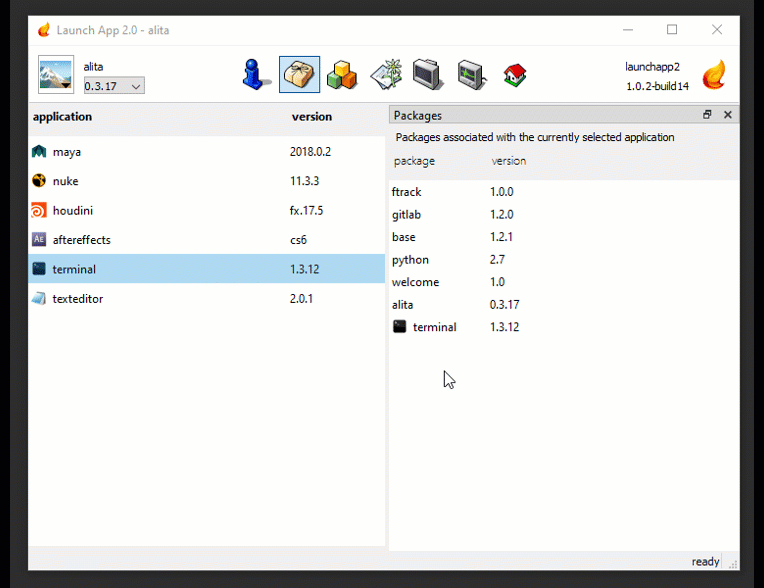Click the nuke application icon

39,181
